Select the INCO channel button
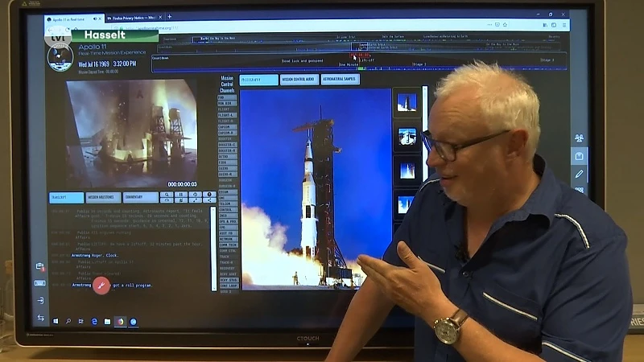This screenshot has width=644, height=362. [x=227, y=216]
